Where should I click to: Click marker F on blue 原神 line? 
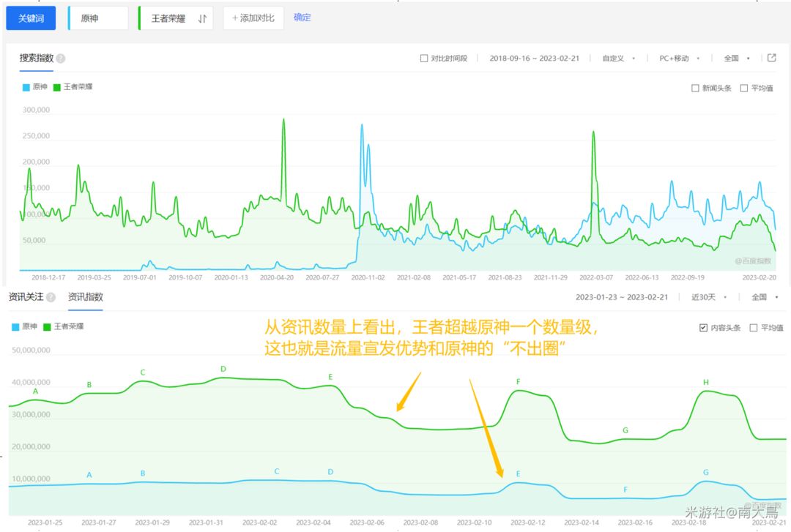point(625,490)
